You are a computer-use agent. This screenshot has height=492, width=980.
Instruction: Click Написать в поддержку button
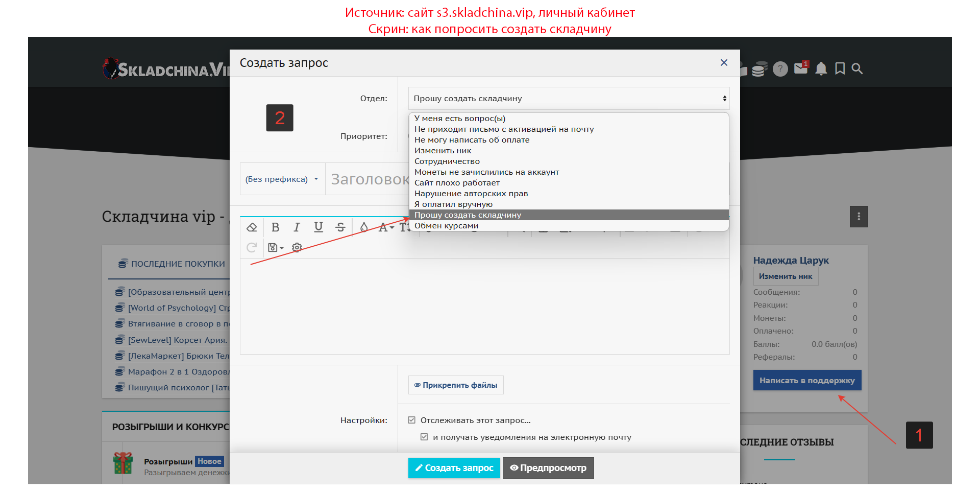pos(807,380)
